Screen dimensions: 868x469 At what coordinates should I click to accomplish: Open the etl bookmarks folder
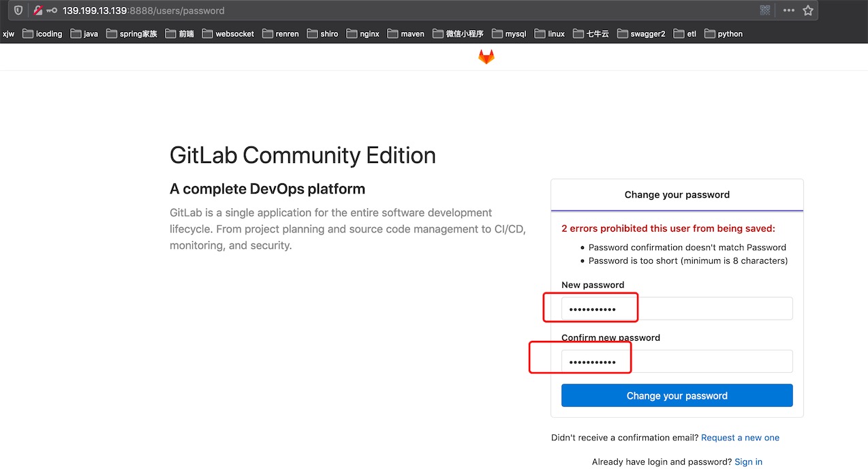(x=685, y=33)
